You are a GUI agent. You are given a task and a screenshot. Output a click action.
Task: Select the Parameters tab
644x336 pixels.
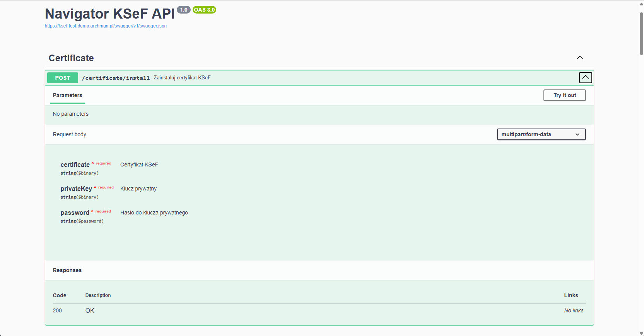coord(67,95)
